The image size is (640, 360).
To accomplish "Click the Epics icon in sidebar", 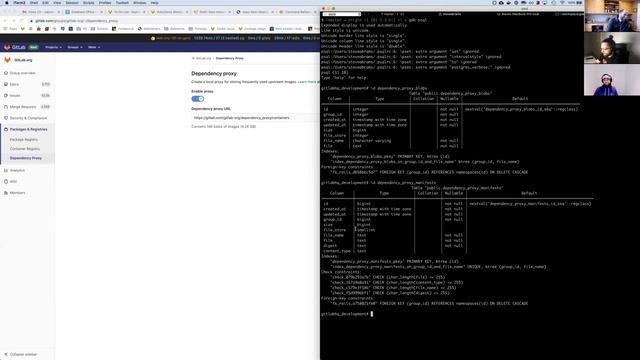I will point(6,84).
